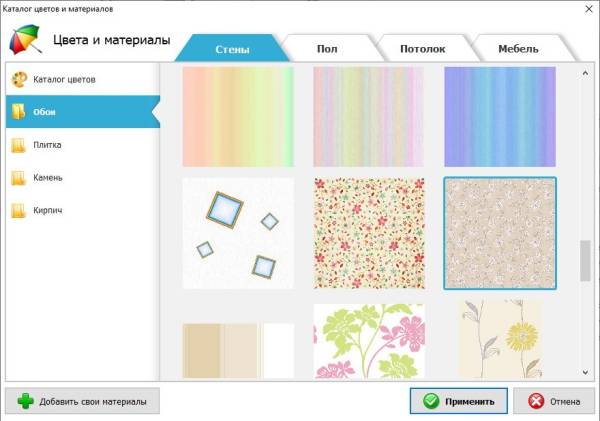Choose the beige speckled floral wallpaper
The height and width of the screenshot is (421, 600).
(x=500, y=233)
